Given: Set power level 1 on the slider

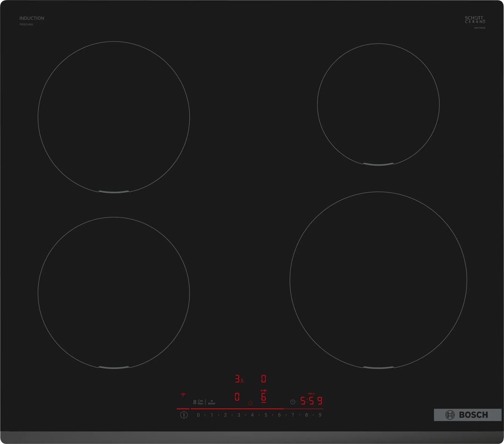Looking at the screenshot, I should pos(212,415).
